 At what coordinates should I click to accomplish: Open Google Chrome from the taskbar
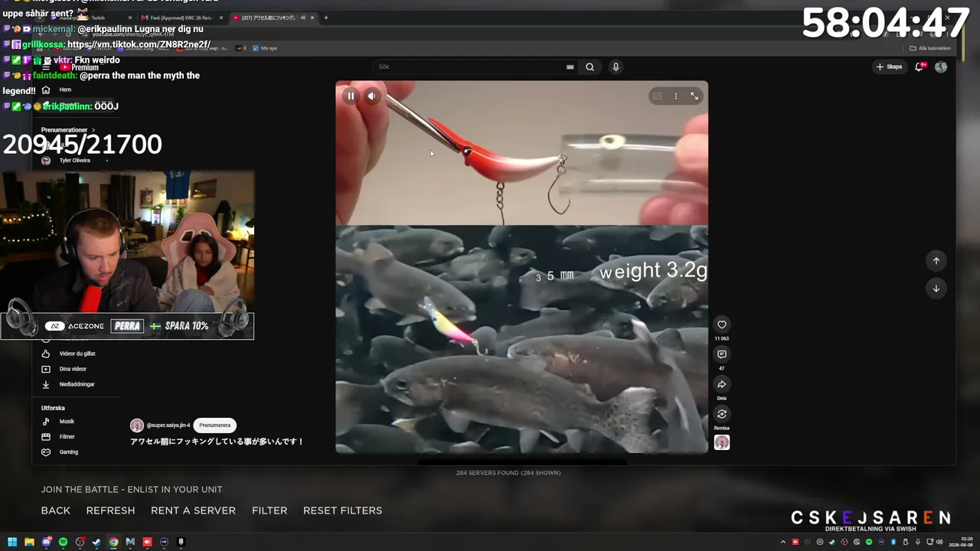(113, 542)
